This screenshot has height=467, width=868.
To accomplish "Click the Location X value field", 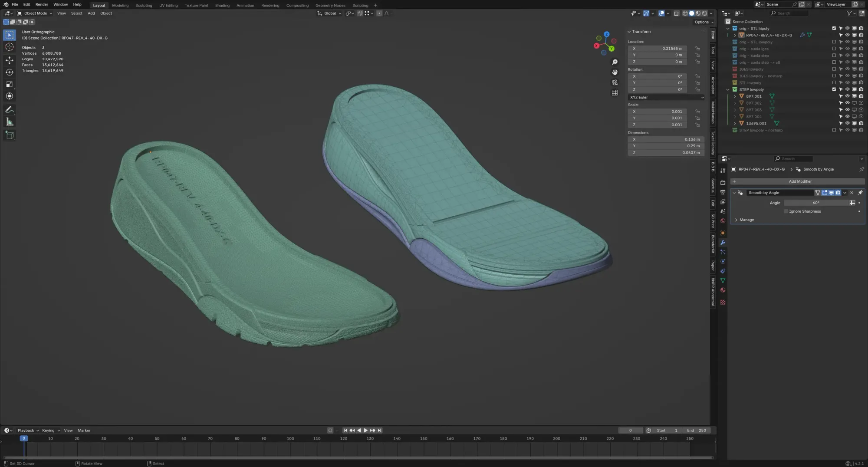I will (x=658, y=49).
